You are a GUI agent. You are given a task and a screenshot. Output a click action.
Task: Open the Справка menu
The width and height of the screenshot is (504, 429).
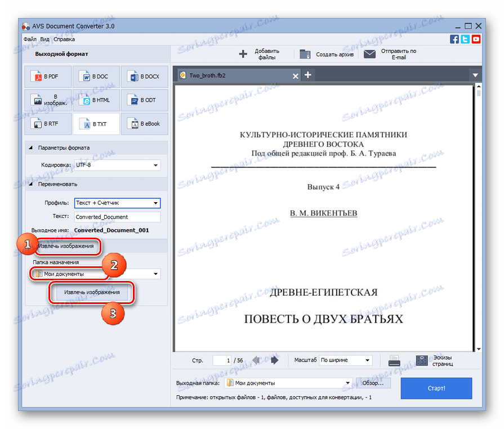[64, 39]
